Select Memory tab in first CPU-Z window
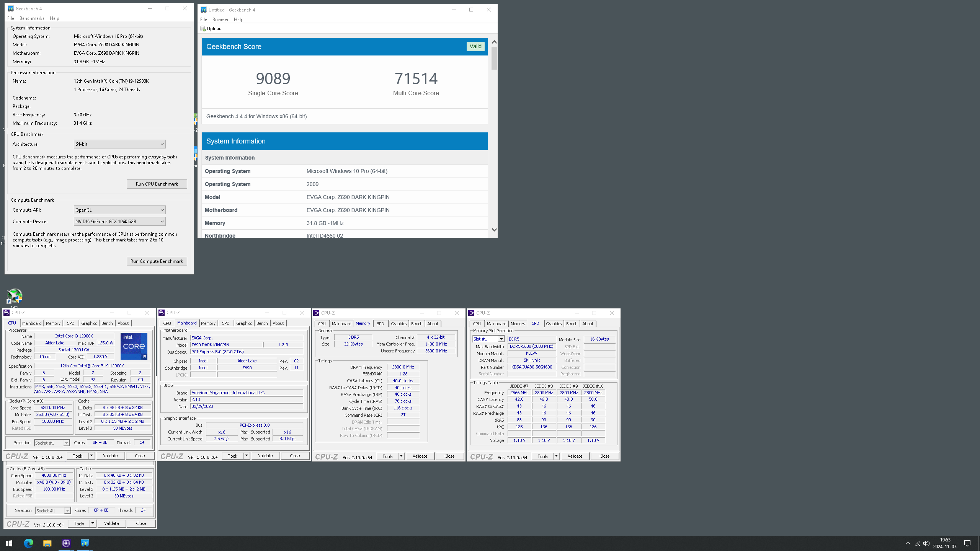980x551 pixels. (53, 323)
